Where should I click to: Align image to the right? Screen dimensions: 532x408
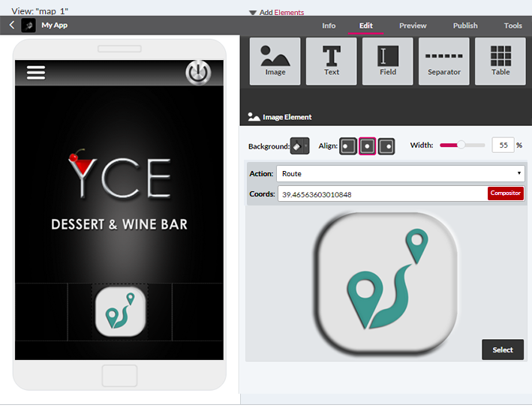(386, 146)
